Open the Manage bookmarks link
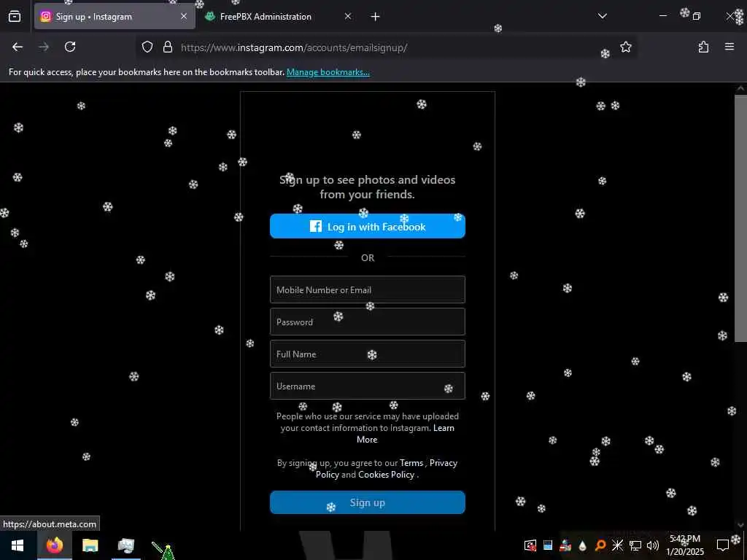 coord(328,72)
